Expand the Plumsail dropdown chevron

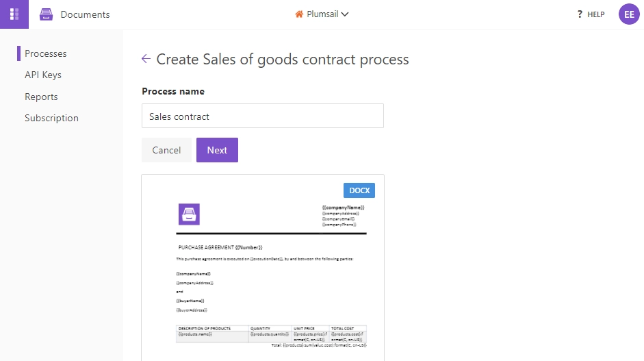click(345, 14)
